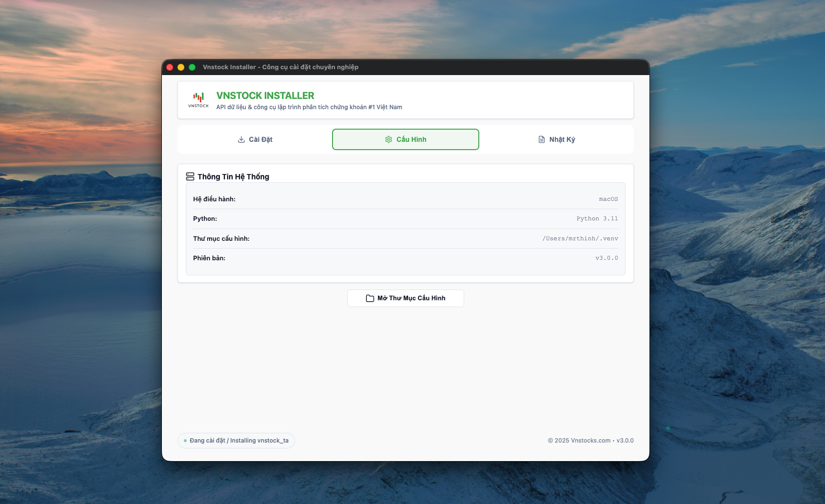Screen dimensions: 825x504
Task: Click the macOS operating system value
Action: pyautogui.click(x=608, y=199)
